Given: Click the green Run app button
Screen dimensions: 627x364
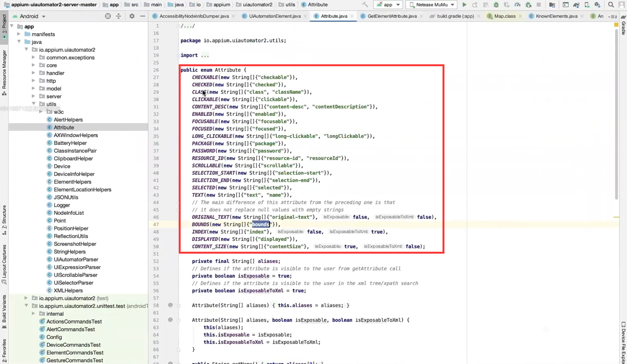Looking at the screenshot, I should click(464, 5).
